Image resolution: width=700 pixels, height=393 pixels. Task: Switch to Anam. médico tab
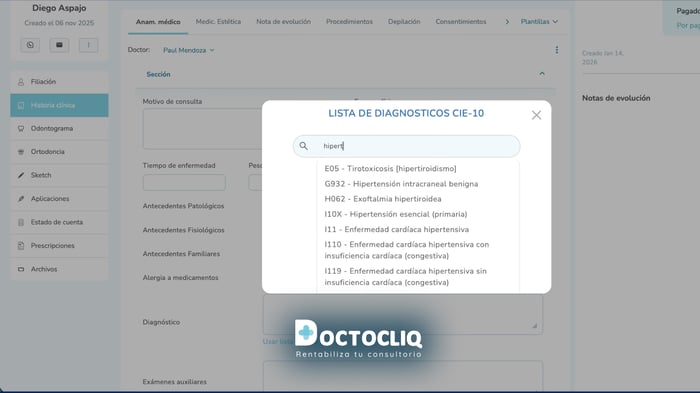(x=158, y=21)
